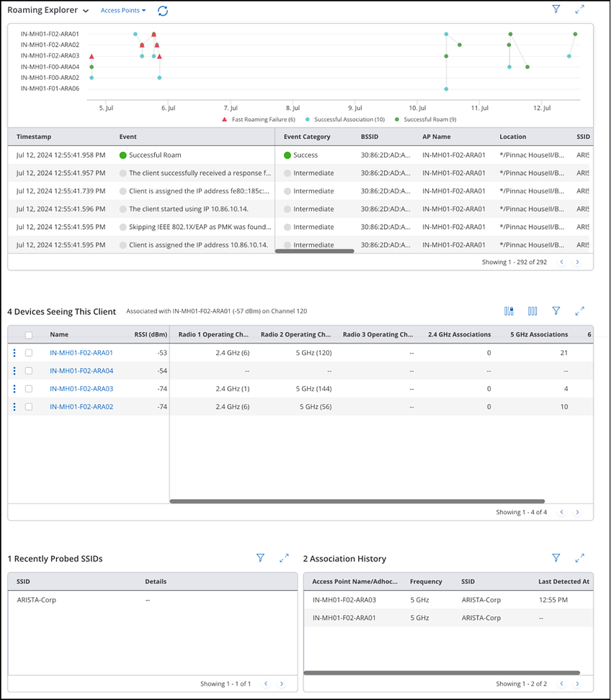The image size is (611, 700).
Task: Previous page in Recently Probed SSIDs
Action: coord(266,683)
